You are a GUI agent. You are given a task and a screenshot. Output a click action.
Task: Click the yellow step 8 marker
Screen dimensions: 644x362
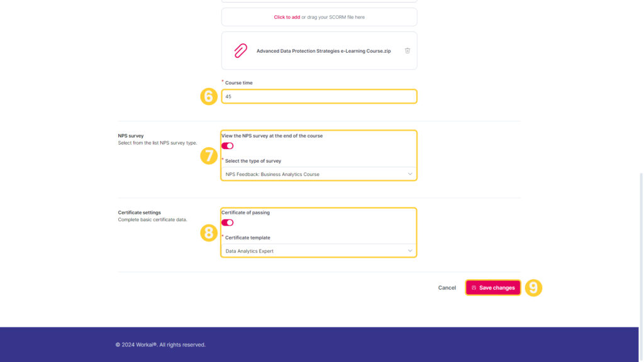pos(209,233)
